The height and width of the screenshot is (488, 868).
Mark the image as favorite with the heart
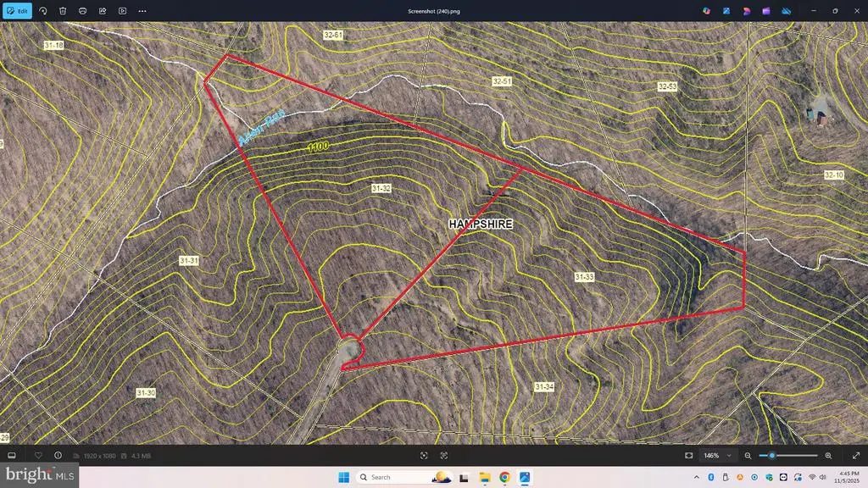click(x=38, y=456)
